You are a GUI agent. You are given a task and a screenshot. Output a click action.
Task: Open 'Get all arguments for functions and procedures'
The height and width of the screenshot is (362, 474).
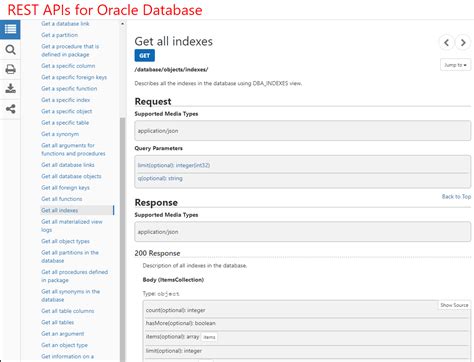click(x=73, y=150)
